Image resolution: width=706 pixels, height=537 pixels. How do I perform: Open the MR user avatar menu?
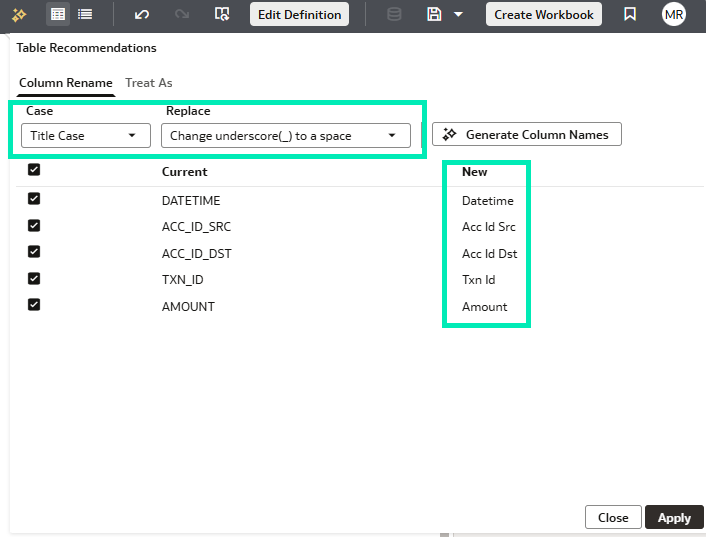(674, 14)
